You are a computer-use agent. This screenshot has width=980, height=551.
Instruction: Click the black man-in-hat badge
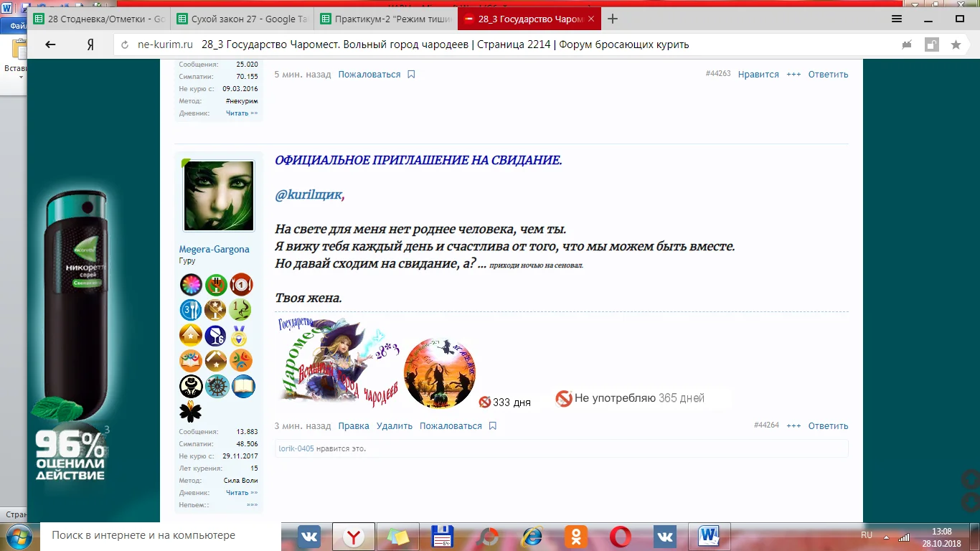(x=191, y=386)
